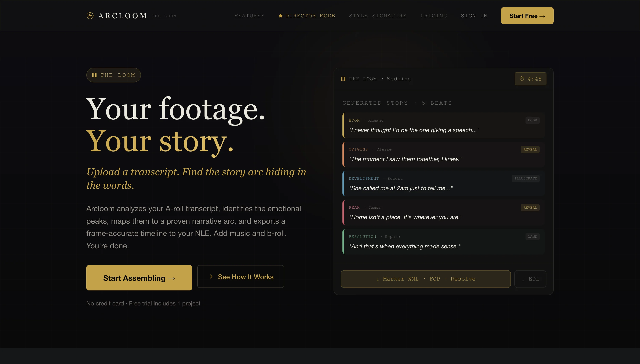640x364 pixels.
Task: Click the star icon beside Director Mode
Action: pyautogui.click(x=281, y=16)
